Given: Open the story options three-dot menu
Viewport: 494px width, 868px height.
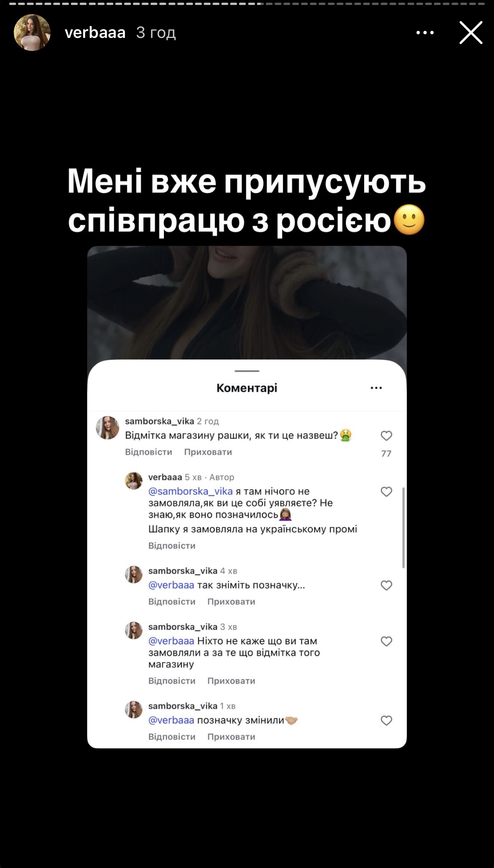Looking at the screenshot, I should pos(425,33).
